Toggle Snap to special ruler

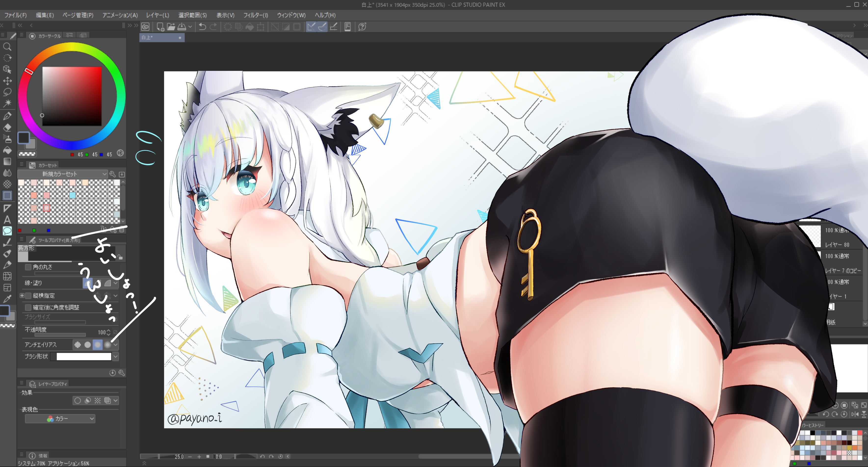[322, 27]
